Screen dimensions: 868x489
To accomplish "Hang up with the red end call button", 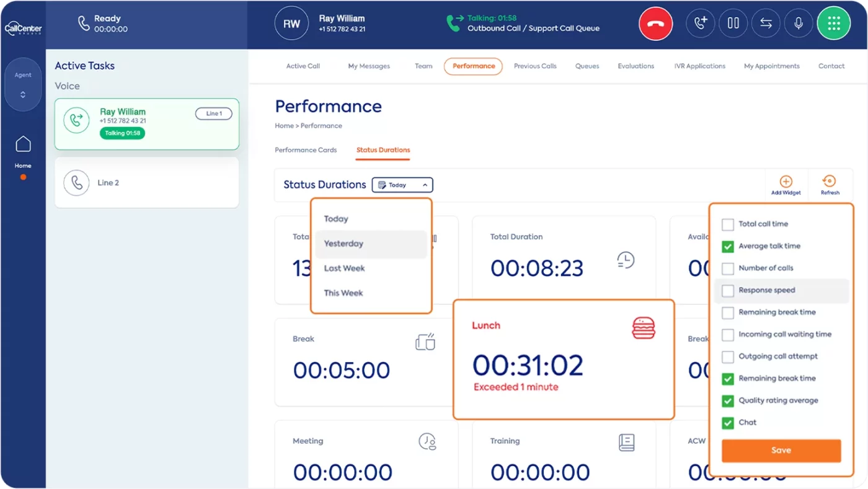I will (655, 24).
